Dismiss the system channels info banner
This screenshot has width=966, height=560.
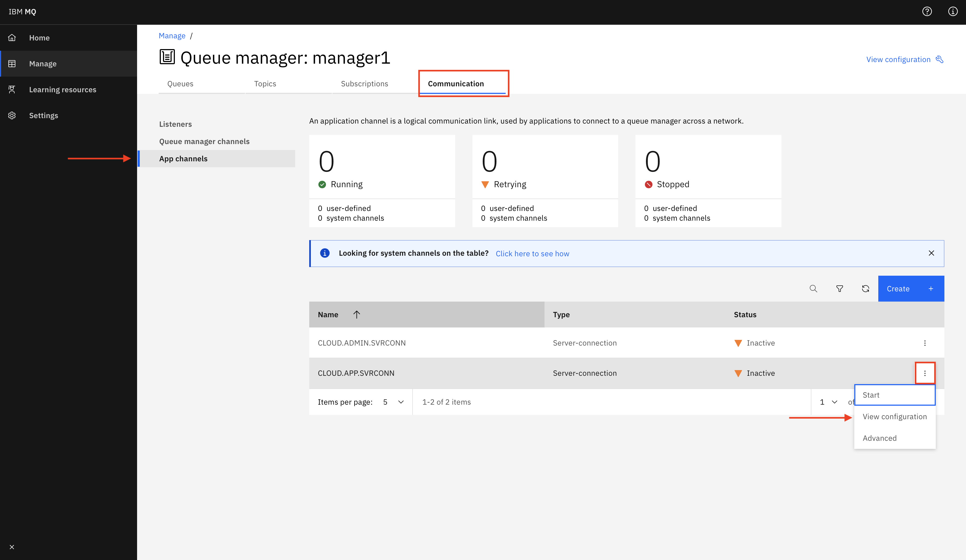pos(931,253)
